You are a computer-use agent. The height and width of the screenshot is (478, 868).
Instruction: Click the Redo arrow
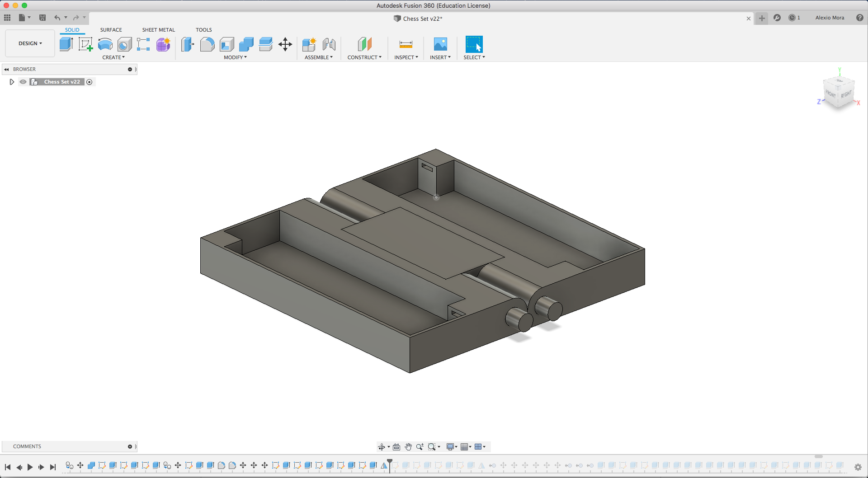click(76, 18)
